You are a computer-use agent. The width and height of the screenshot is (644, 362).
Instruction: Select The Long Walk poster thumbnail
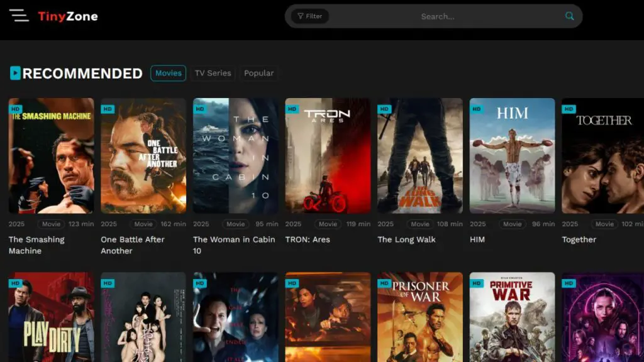(419, 157)
